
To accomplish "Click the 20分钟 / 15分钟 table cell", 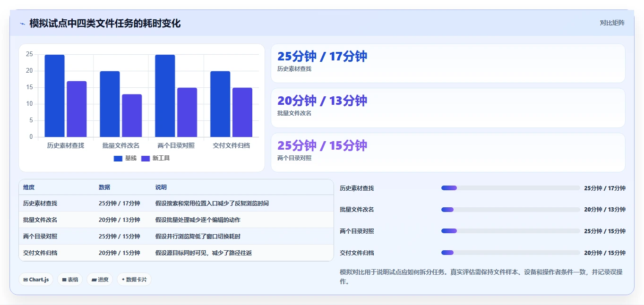I will tap(120, 253).
